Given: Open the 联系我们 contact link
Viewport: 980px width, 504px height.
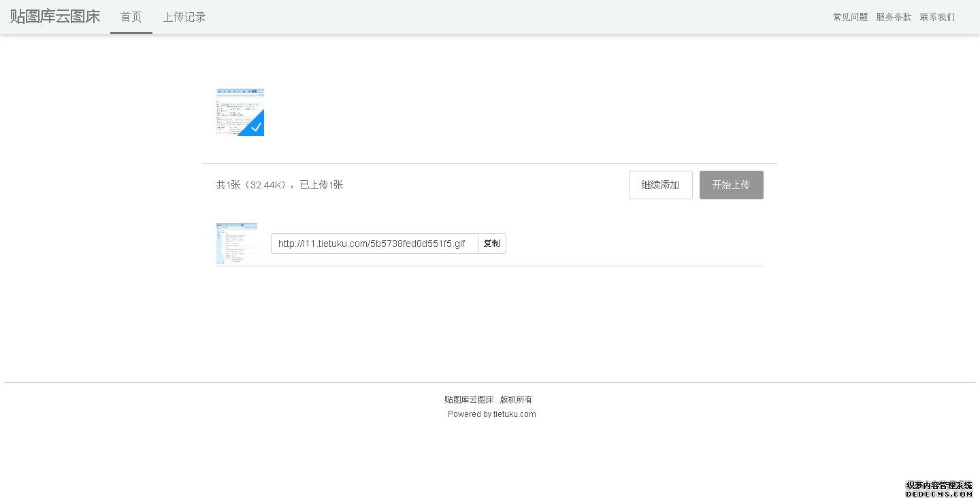Looking at the screenshot, I should click(x=937, y=17).
